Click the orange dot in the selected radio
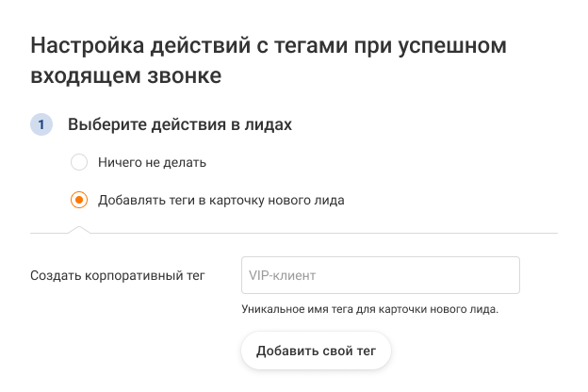This screenshot has width=588, height=392. [79, 200]
